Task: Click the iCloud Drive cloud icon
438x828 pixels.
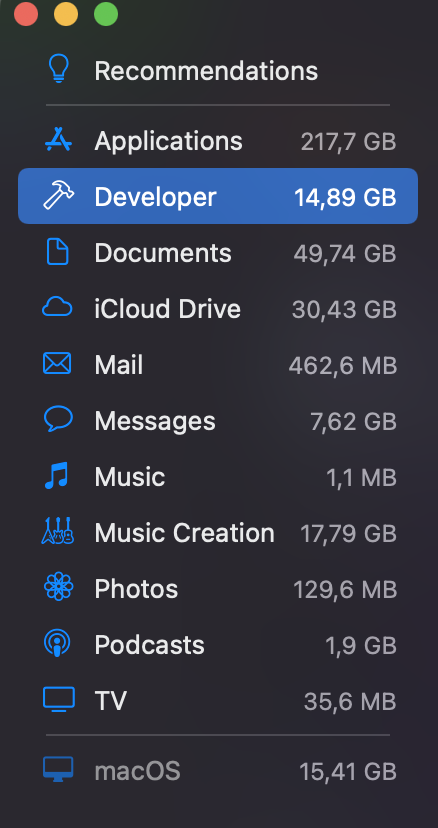Action: 58,308
